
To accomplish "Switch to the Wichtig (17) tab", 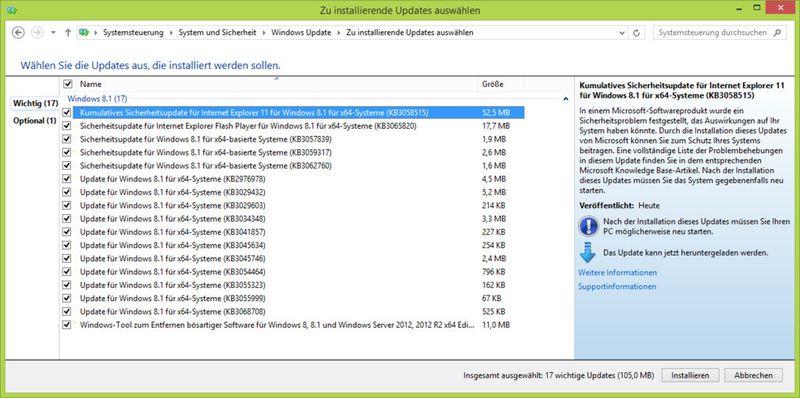I will click(35, 103).
